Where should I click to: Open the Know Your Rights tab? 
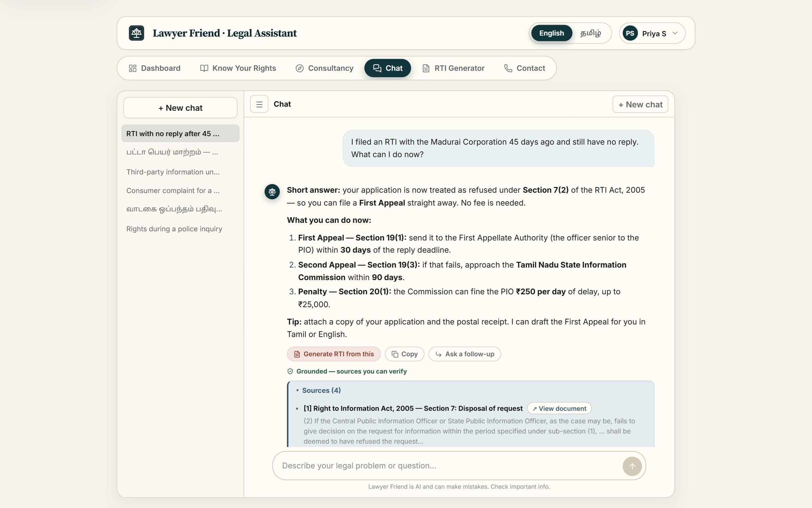coord(238,68)
